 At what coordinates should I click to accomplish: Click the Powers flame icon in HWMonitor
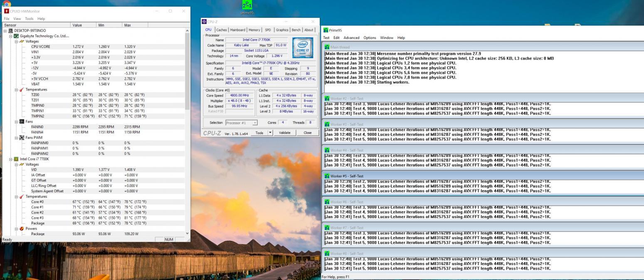point(22,228)
